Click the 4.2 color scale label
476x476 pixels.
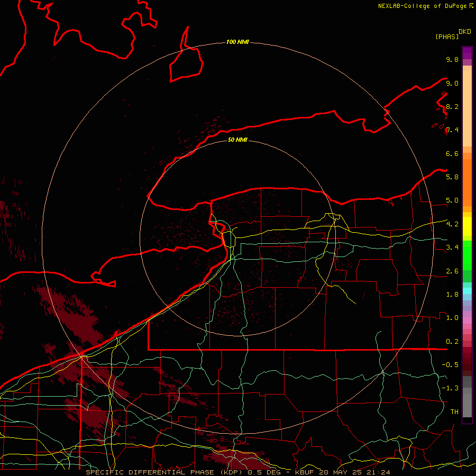tap(452, 224)
